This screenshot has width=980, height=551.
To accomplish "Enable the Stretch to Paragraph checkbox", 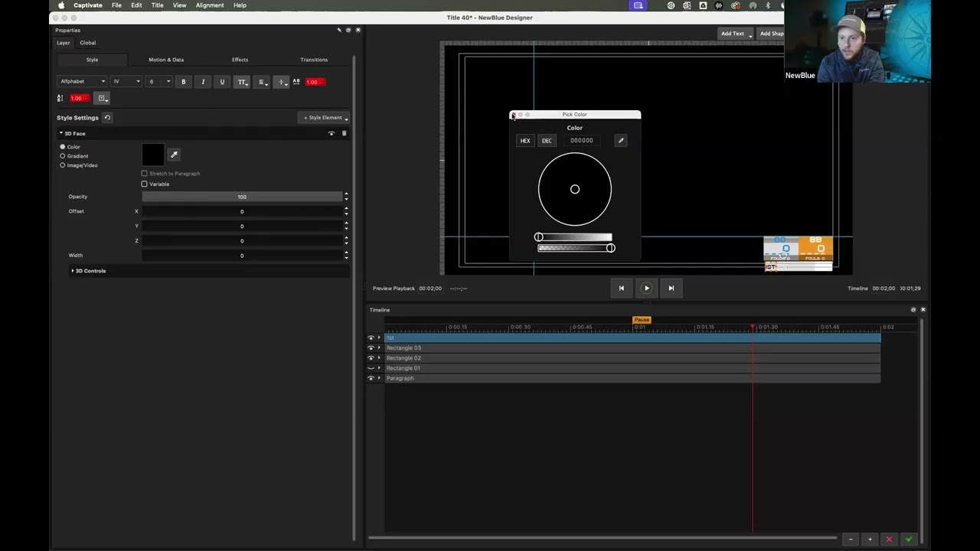I will (x=144, y=174).
